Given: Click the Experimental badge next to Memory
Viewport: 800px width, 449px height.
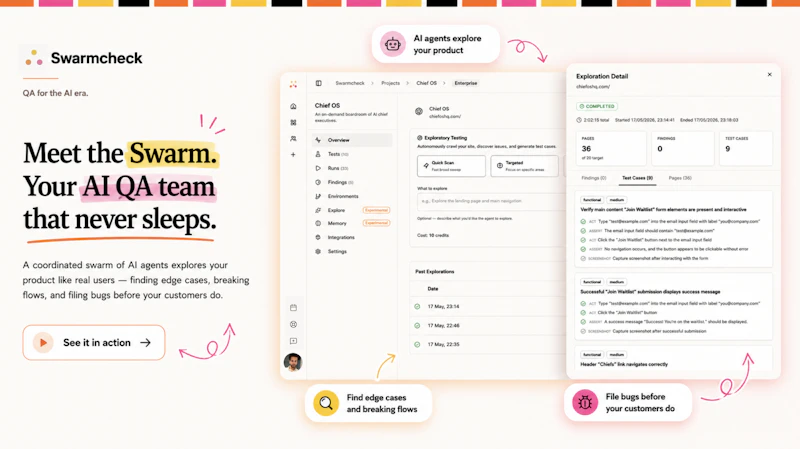Looking at the screenshot, I should pos(377,223).
